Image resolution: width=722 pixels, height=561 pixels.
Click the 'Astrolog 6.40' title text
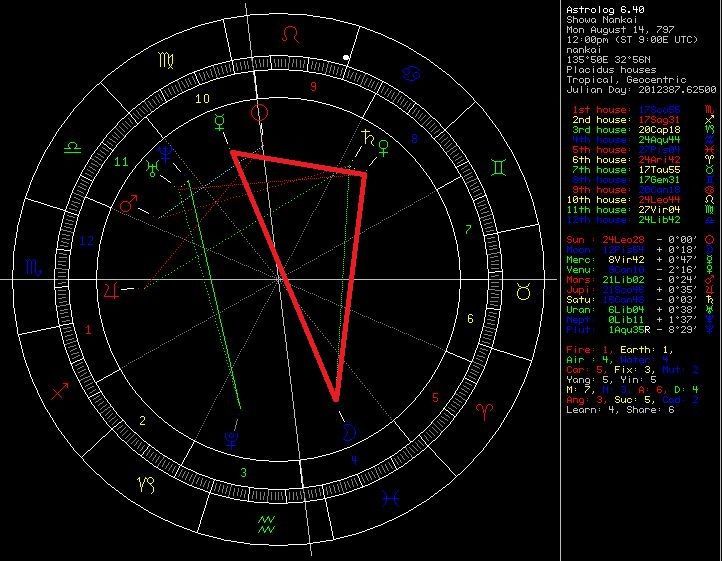(605, 10)
